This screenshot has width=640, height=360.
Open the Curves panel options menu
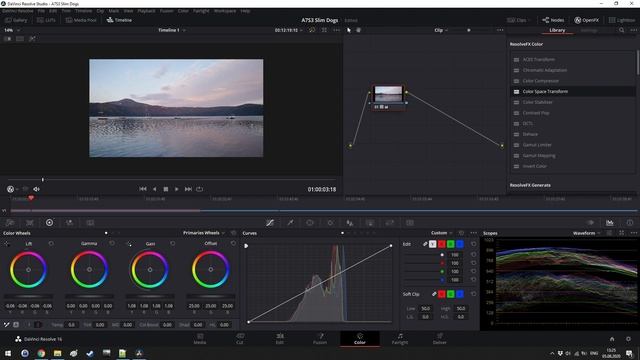[x=473, y=233]
